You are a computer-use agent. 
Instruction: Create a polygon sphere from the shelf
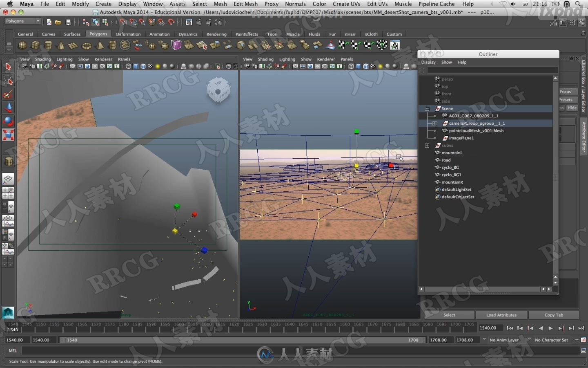click(22, 45)
